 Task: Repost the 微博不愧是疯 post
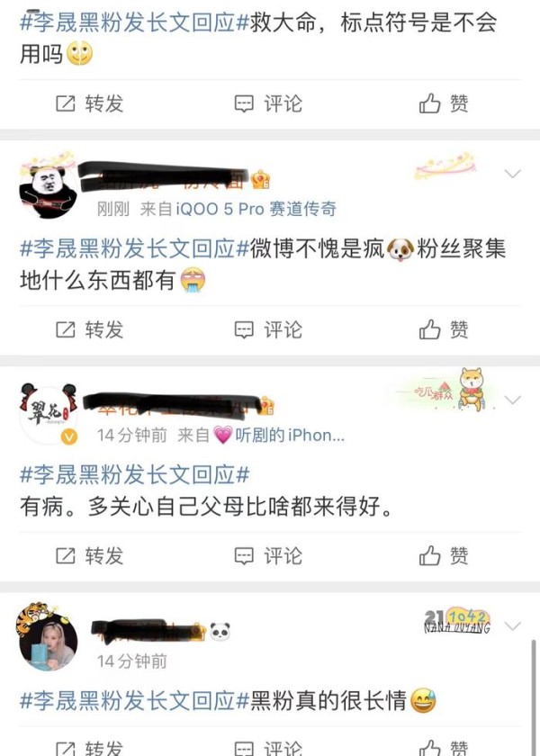click(x=90, y=329)
